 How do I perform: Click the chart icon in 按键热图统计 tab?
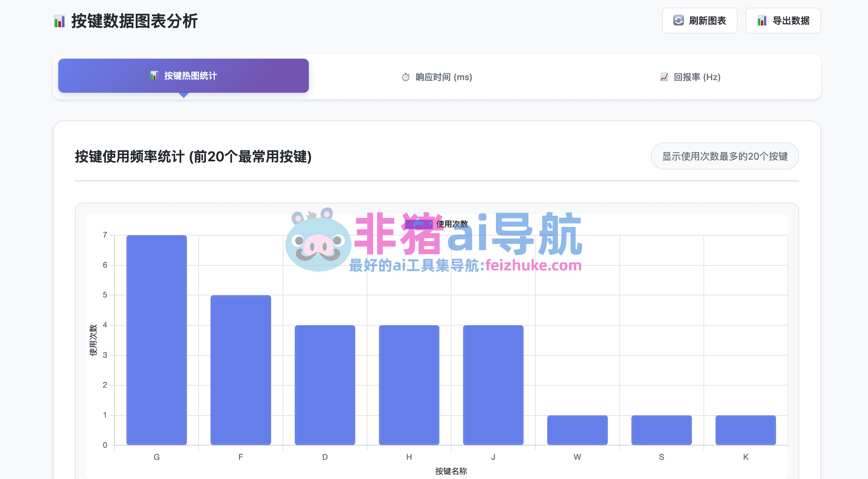(154, 76)
